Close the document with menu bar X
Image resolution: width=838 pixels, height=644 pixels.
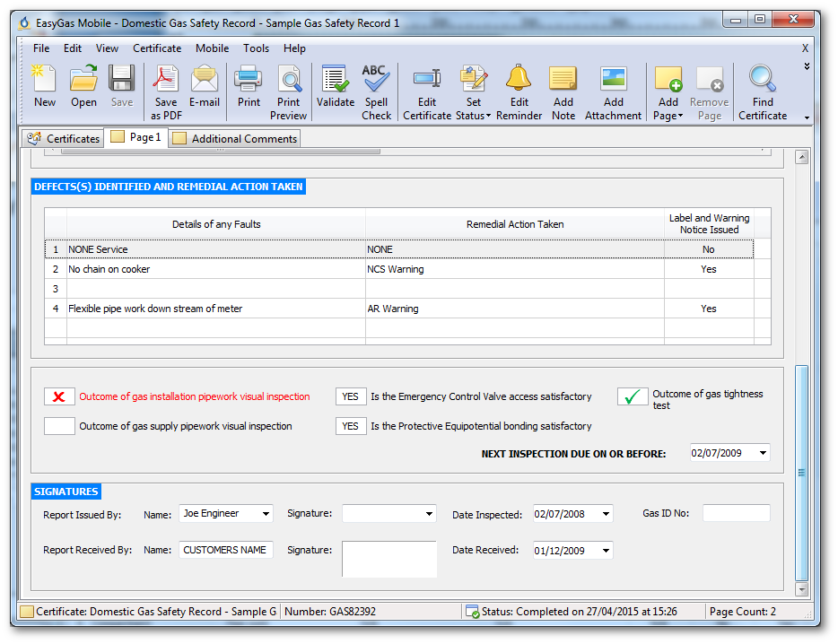click(805, 48)
